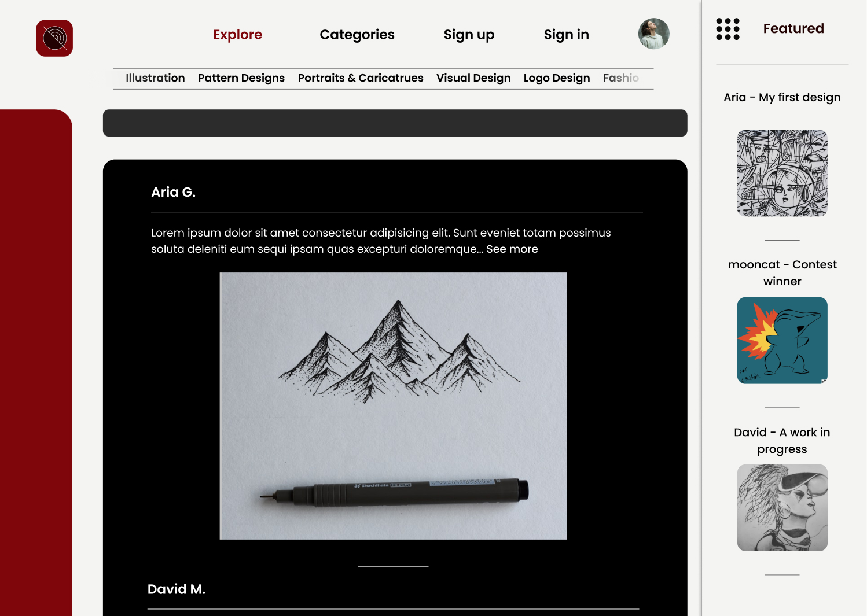The width and height of the screenshot is (867, 616).
Task: Expand post text with See more
Action: pos(512,249)
